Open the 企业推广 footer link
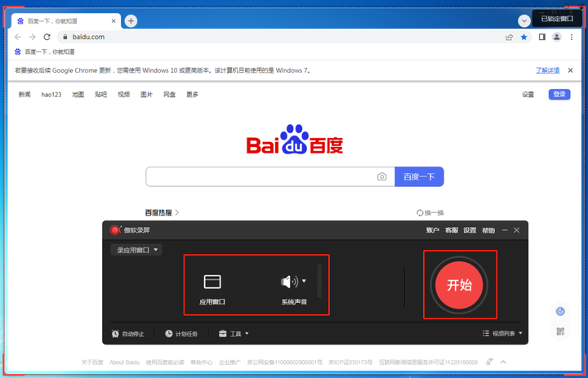The width and height of the screenshot is (588, 378). [x=229, y=362]
